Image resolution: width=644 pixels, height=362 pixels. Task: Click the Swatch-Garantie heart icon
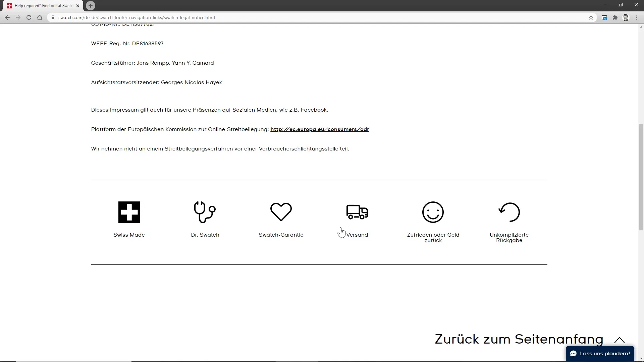tap(281, 212)
